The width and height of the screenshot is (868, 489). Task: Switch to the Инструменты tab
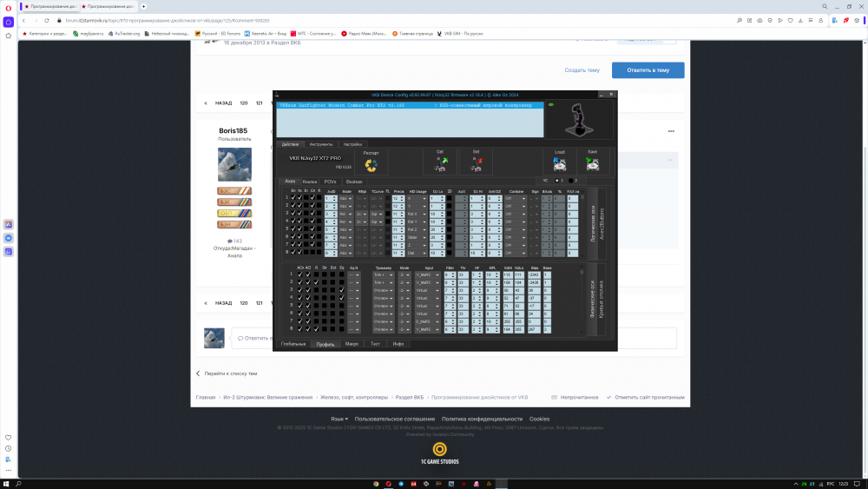[321, 144]
